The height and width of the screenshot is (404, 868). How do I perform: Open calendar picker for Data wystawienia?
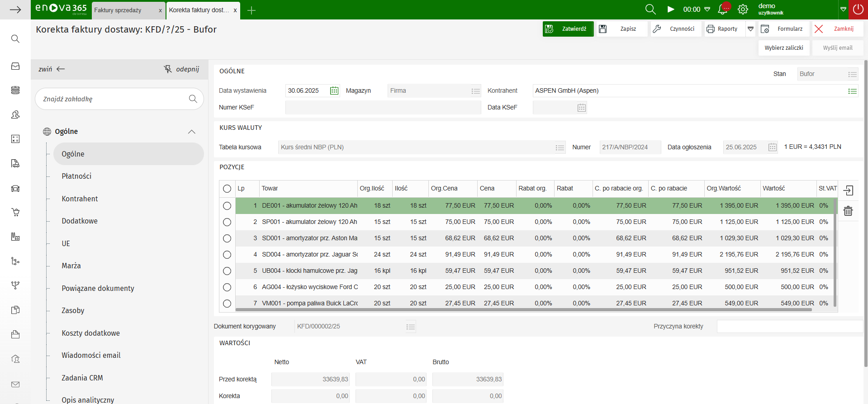[334, 91]
